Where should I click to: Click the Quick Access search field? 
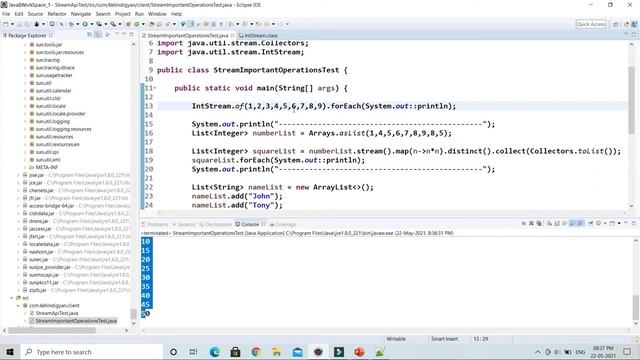(591, 24)
